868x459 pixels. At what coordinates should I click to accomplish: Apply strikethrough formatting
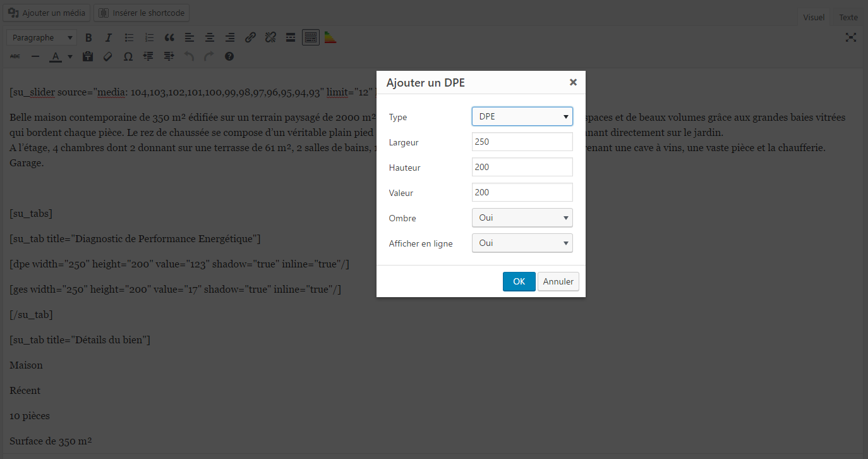16,56
